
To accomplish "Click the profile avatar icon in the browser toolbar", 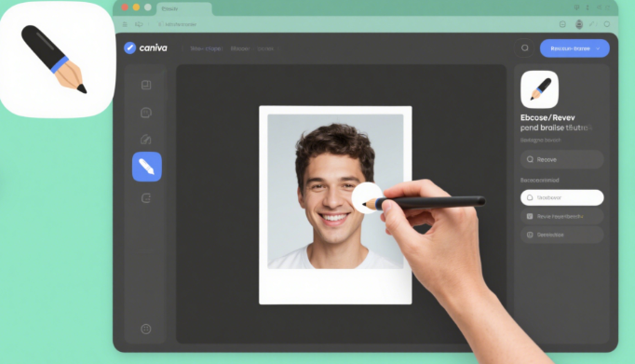I will (x=579, y=24).
